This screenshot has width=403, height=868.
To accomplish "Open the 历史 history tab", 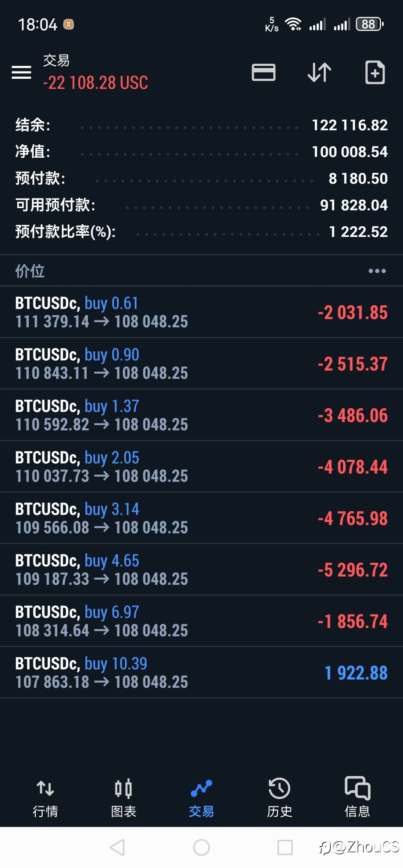I will pyautogui.click(x=280, y=797).
